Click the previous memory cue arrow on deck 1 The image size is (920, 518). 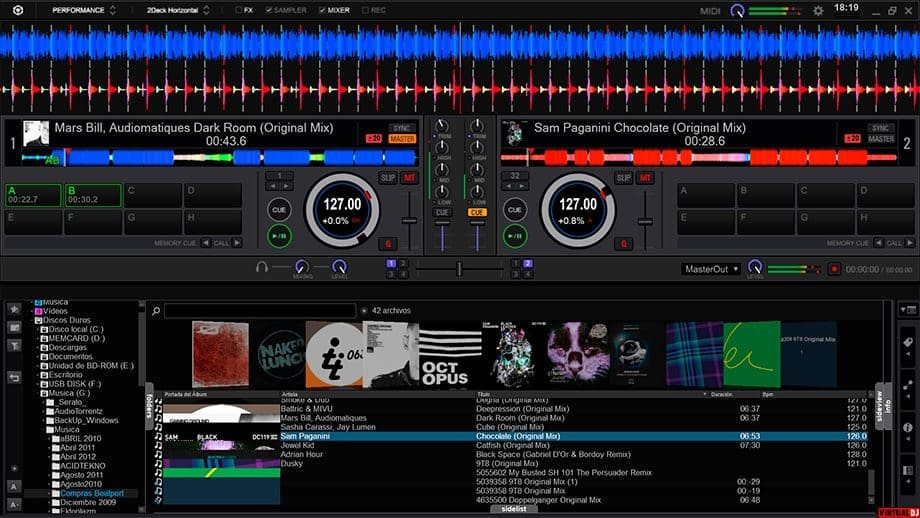pos(205,243)
